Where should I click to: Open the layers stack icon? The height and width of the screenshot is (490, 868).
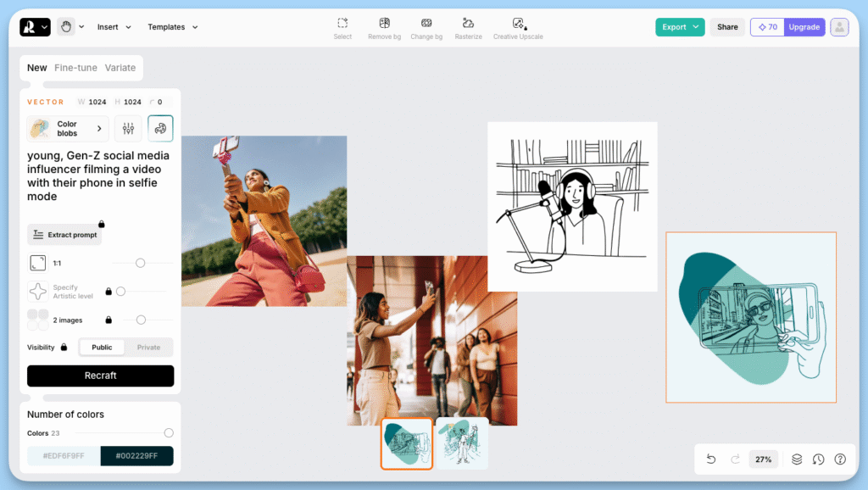tap(797, 459)
